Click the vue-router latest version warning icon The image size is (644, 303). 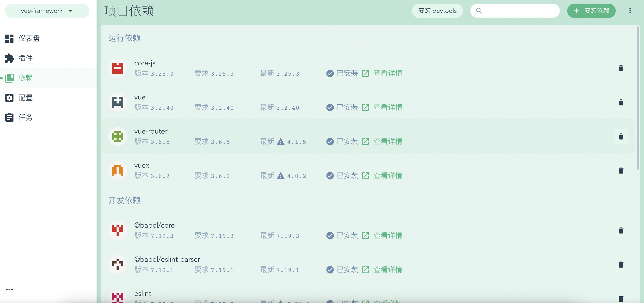coord(280,142)
